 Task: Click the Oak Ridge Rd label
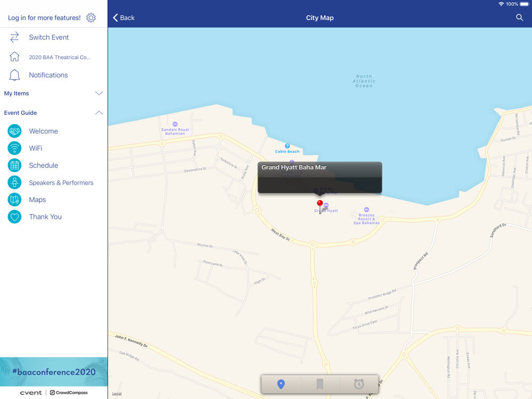129,355
